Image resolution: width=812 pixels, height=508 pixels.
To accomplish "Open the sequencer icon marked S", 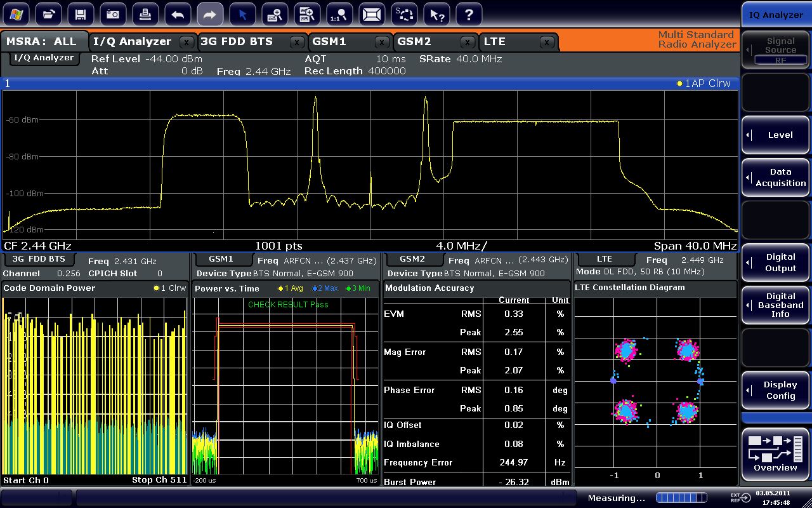I will coord(404,14).
